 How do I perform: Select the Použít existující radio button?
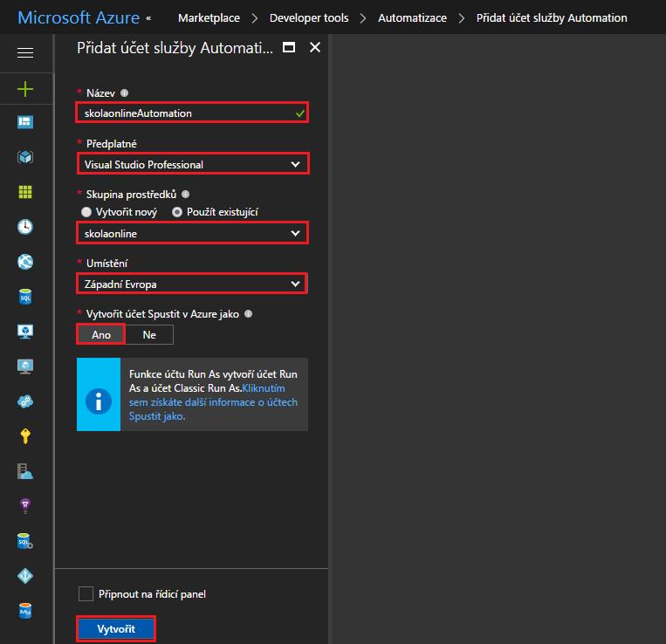point(177,212)
